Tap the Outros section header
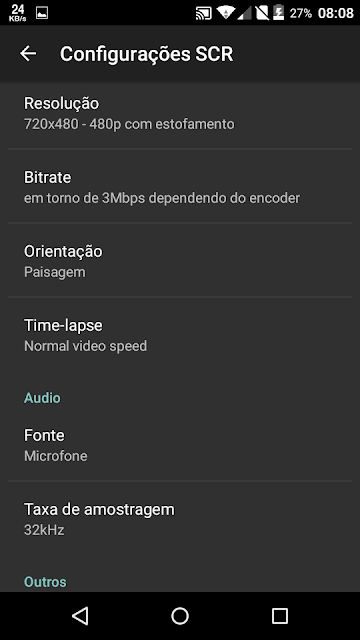The height and width of the screenshot is (640, 360). 45,582
